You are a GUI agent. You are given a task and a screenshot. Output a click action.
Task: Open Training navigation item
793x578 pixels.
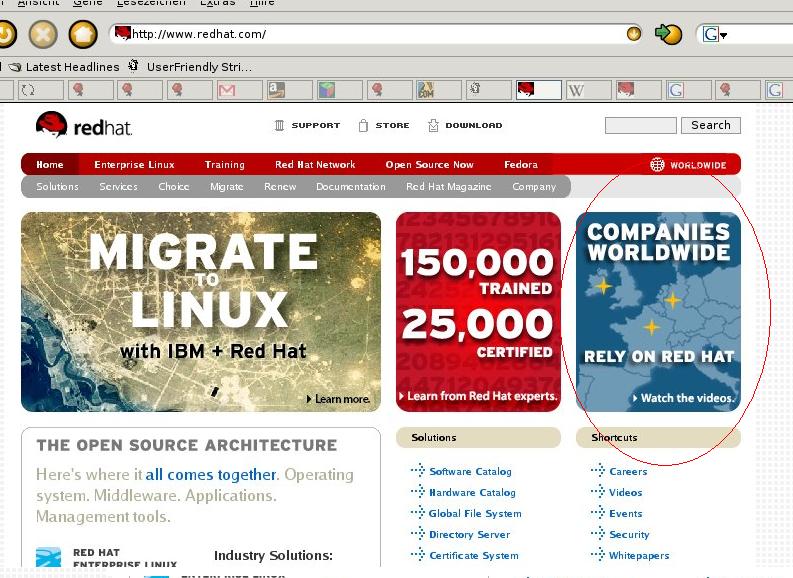(225, 165)
